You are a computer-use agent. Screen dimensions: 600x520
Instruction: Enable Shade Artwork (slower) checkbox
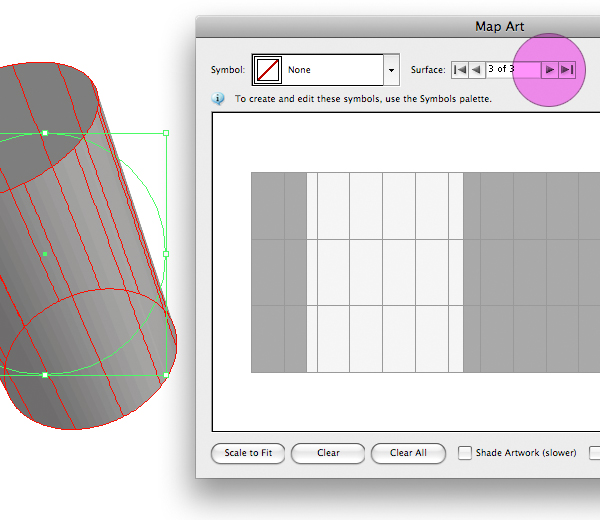coord(465,453)
